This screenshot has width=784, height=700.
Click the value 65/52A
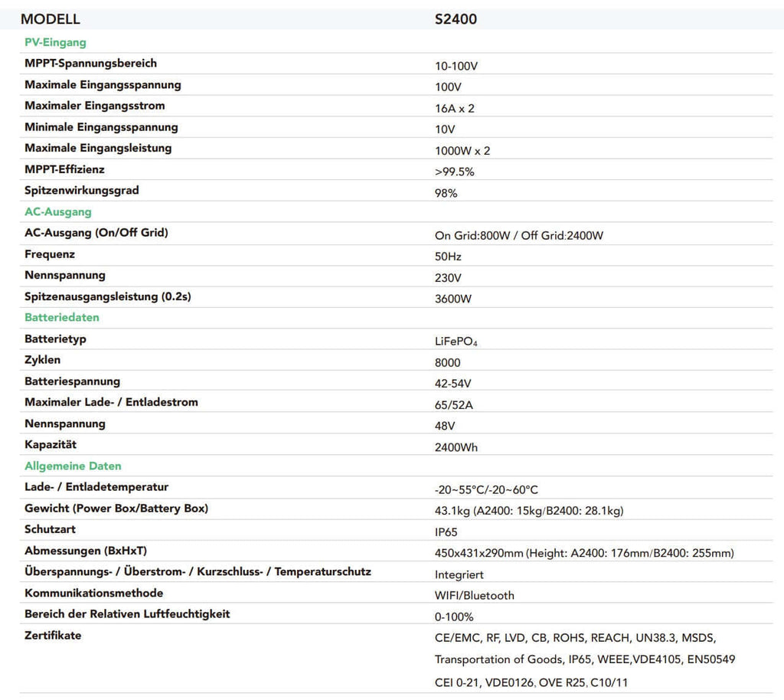453,405
